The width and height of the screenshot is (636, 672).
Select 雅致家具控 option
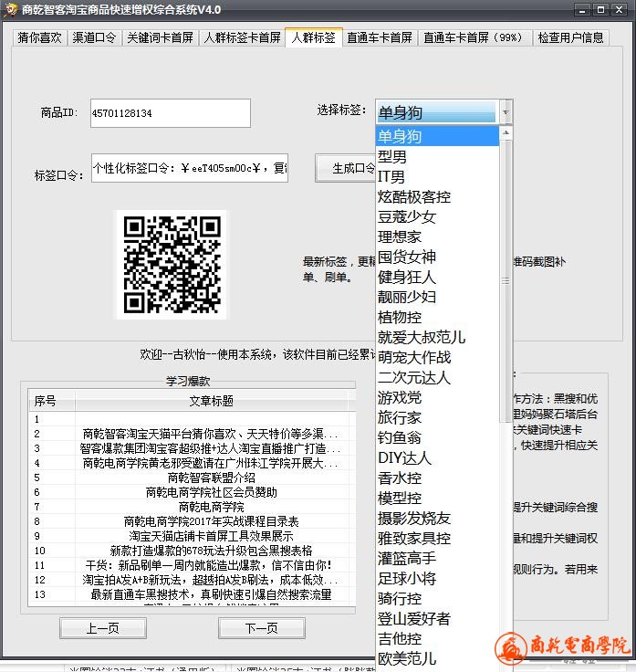437,539
